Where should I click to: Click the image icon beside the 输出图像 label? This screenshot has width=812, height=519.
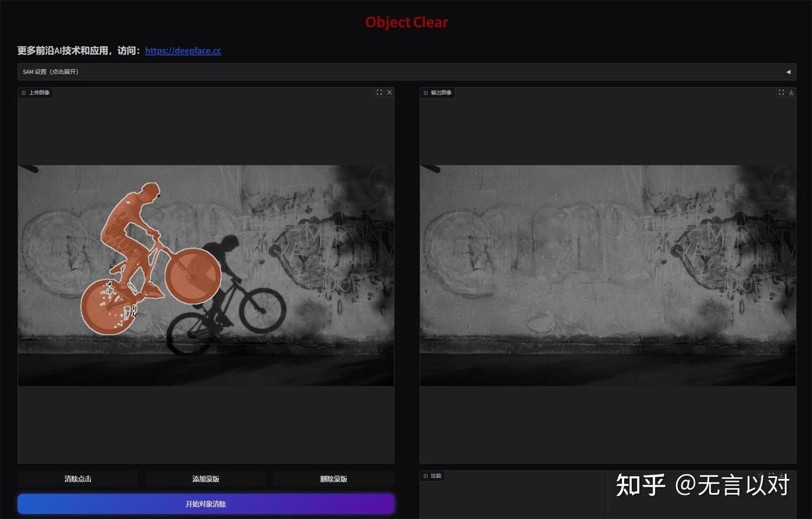pos(425,92)
